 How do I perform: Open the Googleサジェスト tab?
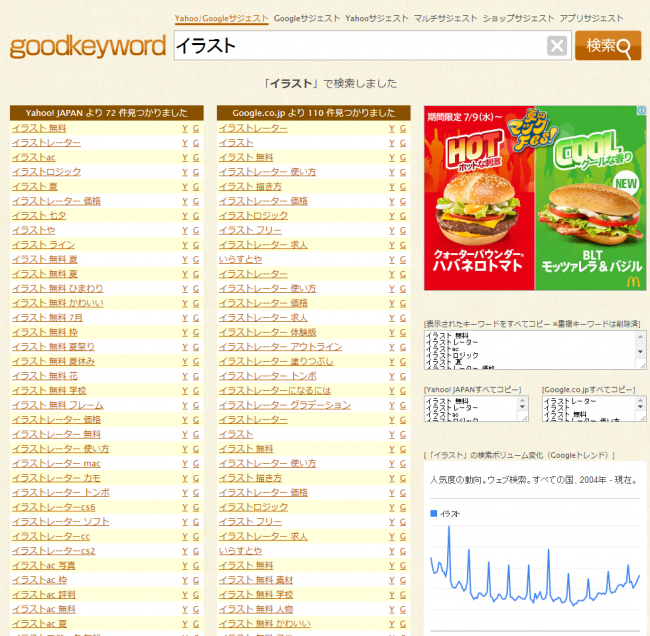[x=307, y=19]
